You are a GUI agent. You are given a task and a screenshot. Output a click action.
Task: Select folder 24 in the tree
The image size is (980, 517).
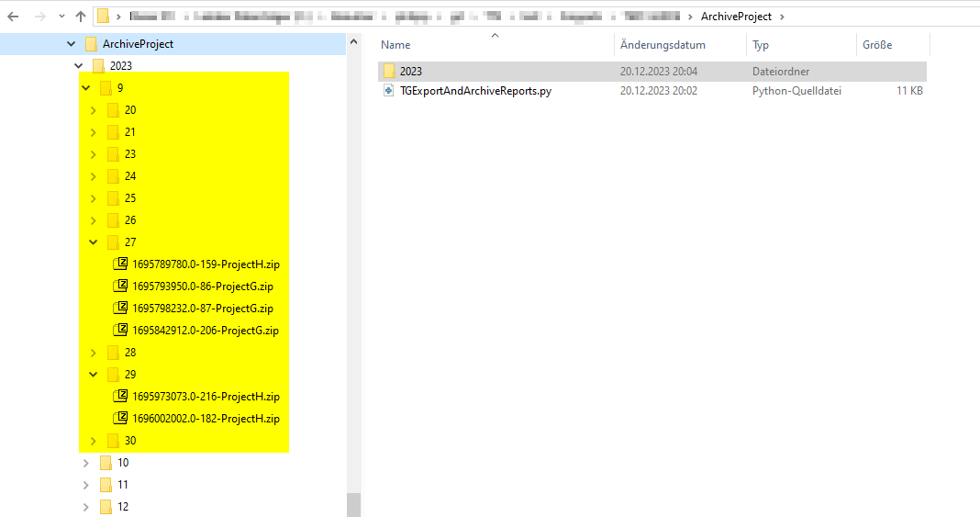pyautogui.click(x=130, y=176)
